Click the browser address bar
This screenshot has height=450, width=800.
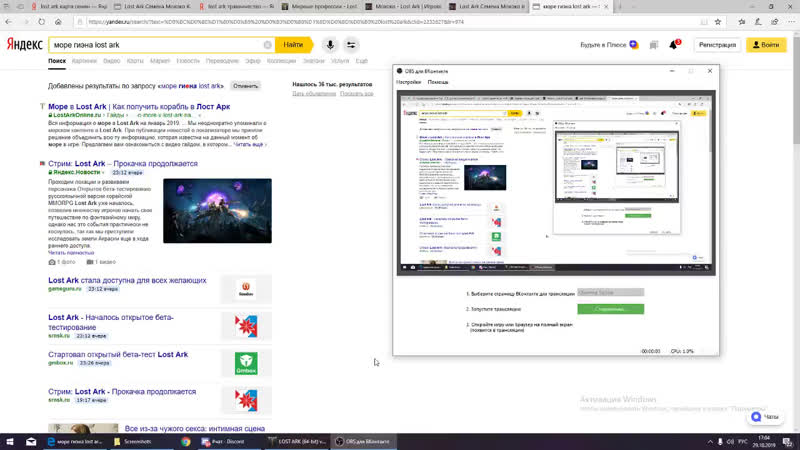tap(390, 22)
